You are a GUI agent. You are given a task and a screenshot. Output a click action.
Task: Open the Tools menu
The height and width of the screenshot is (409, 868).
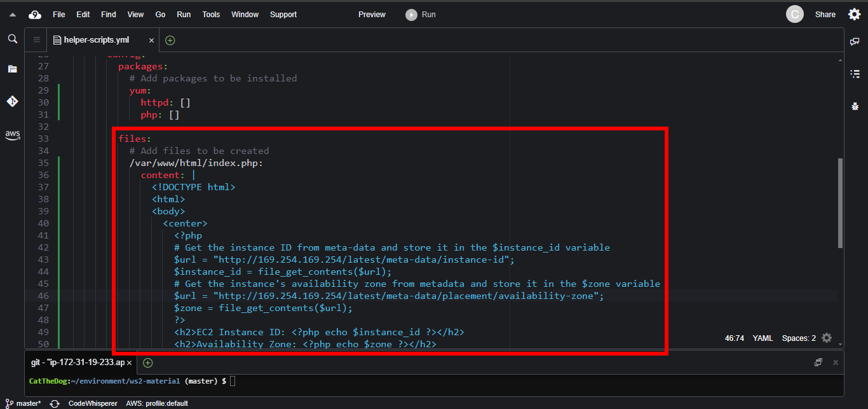pos(211,15)
